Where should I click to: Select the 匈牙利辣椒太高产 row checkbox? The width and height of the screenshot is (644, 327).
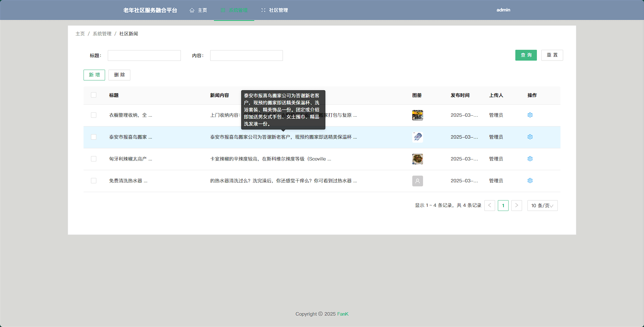click(94, 159)
